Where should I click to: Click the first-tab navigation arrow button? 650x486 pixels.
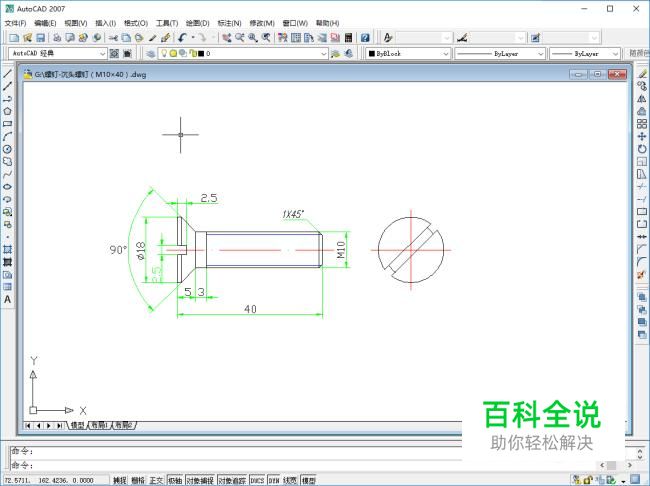[28, 425]
